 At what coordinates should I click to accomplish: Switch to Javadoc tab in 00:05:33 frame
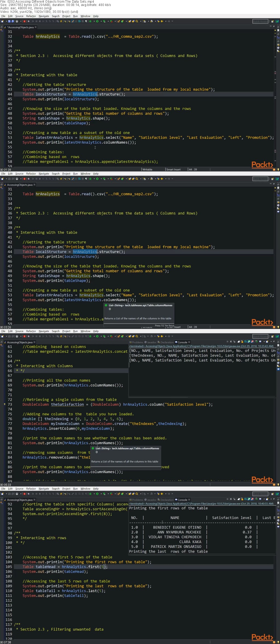point(150,342)
